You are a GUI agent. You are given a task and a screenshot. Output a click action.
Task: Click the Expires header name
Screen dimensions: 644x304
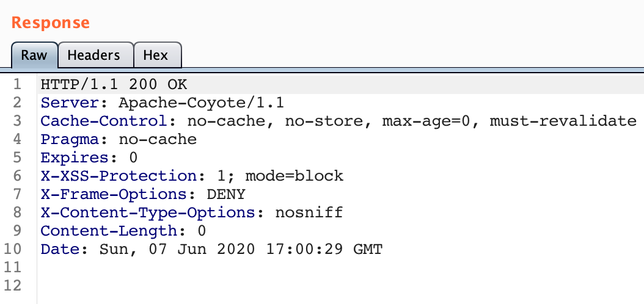coord(75,157)
